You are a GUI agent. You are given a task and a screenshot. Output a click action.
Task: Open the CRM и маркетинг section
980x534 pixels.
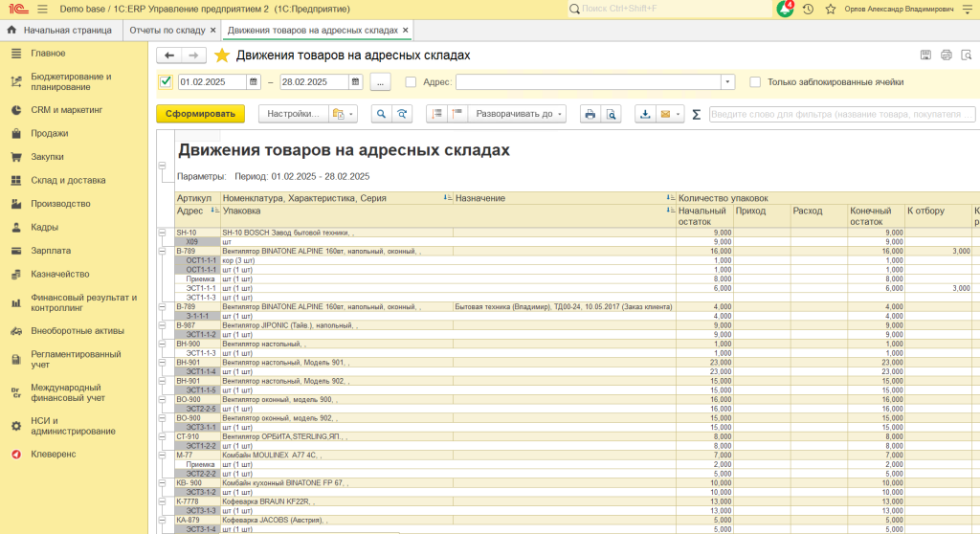click(x=67, y=110)
